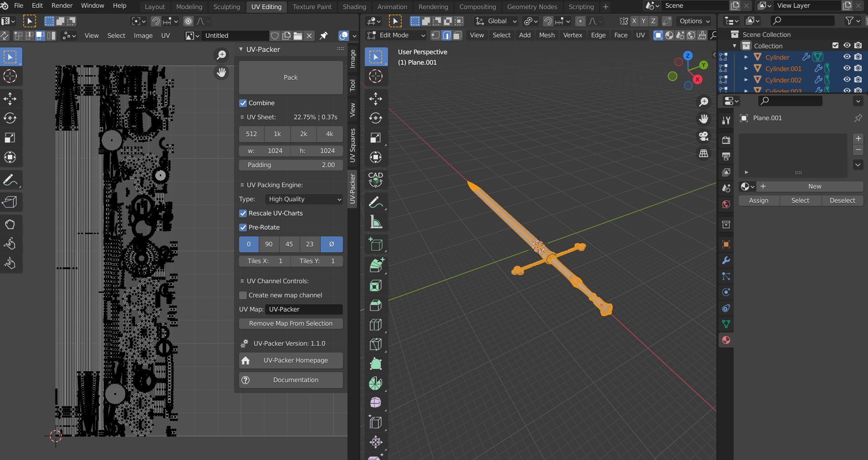Select the Move tool in 3D viewport
Viewport: 868px width, 460px height.
click(x=375, y=99)
